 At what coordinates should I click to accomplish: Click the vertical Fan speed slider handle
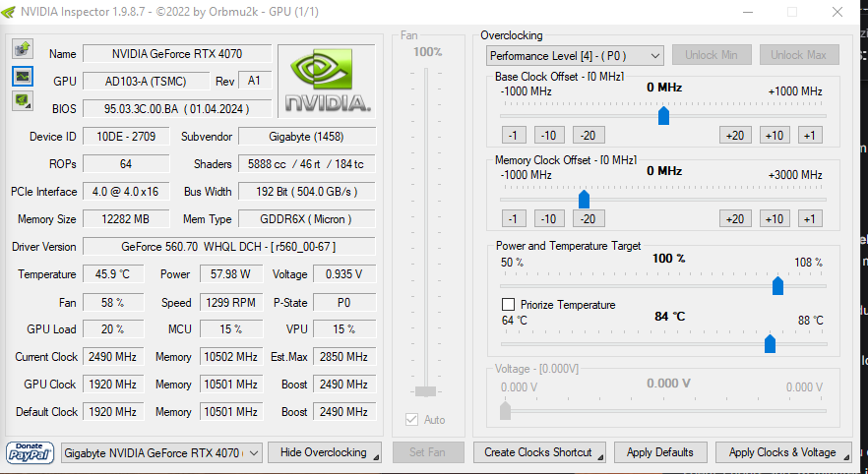[x=426, y=391]
